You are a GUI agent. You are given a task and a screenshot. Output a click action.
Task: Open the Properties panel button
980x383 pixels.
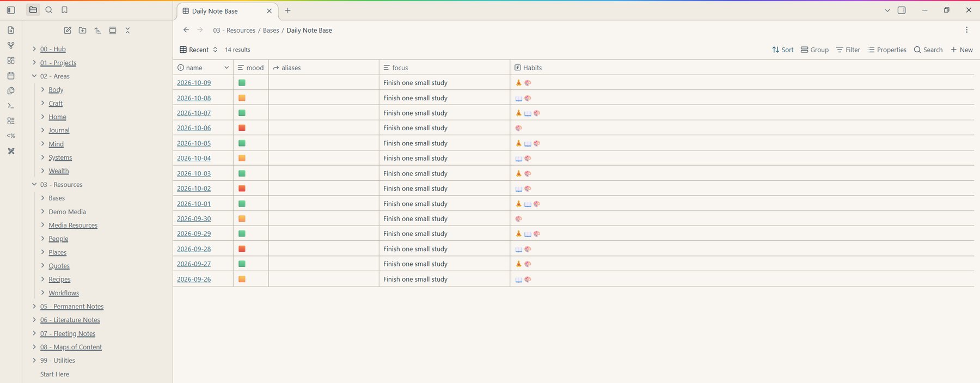tap(887, 50)
